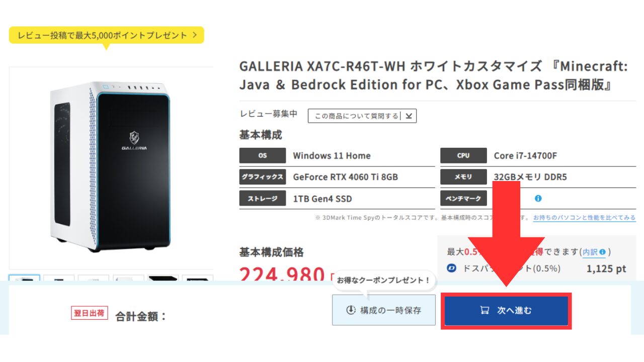Viewport: 644px width, 362px height.
Task: Click the お得なクーポンプレゼント tooltip bubble
Action: [383, 280]
